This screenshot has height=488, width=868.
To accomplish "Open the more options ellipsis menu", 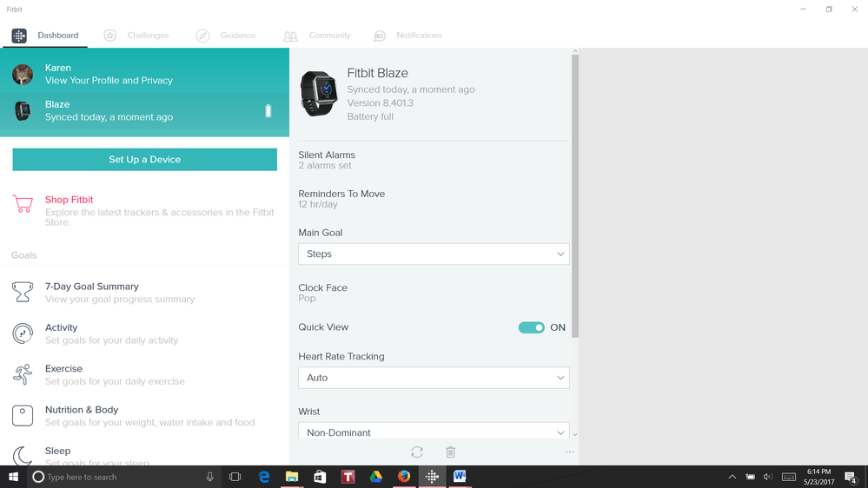I will click(x=570, y=452).
